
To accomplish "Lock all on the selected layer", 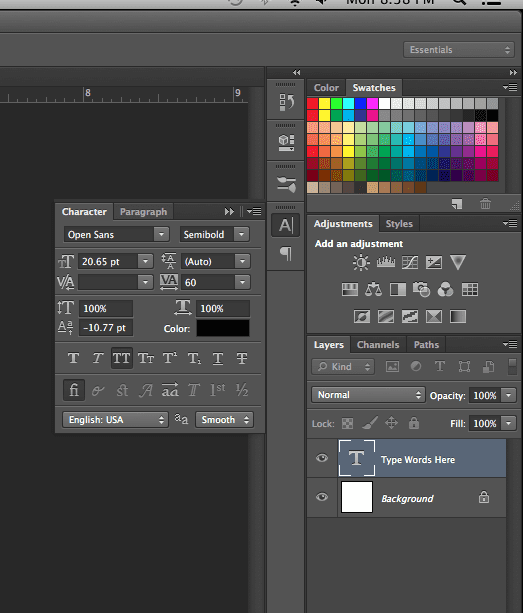I will pos(414,423).
